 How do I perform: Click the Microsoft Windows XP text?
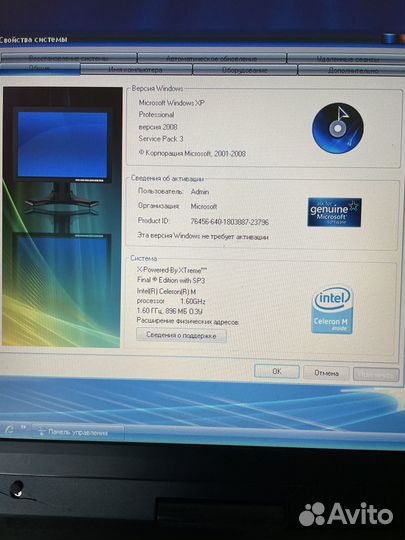point(172,103)
